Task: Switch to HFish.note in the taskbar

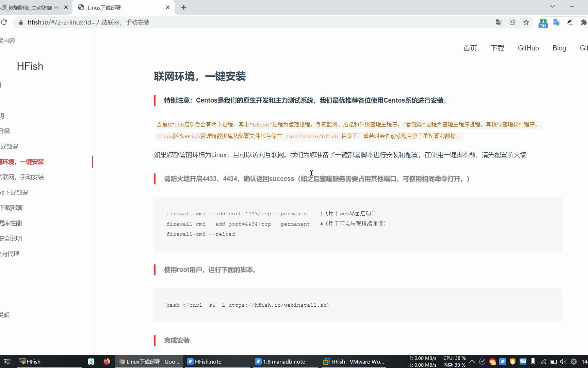Action: point(217,362)
